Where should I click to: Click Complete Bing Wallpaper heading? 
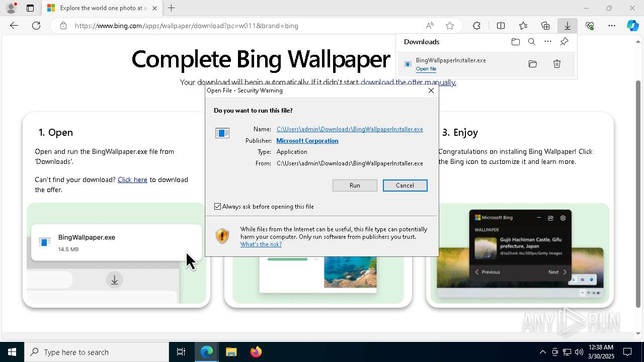(261, 59)
